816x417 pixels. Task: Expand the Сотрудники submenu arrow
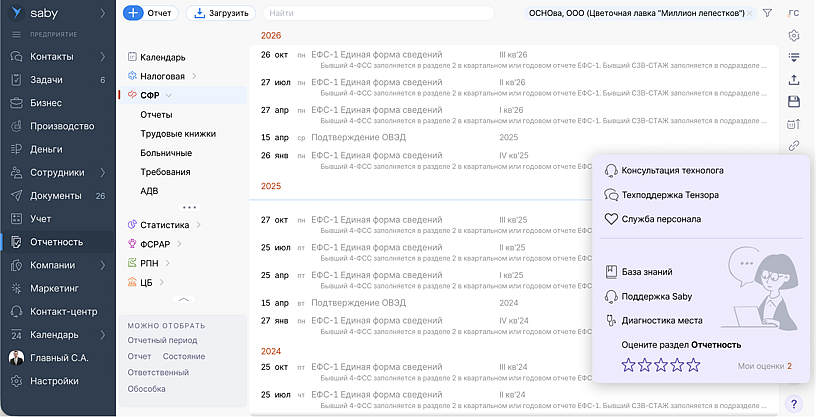pyautogui.click(x=103, y=172)
